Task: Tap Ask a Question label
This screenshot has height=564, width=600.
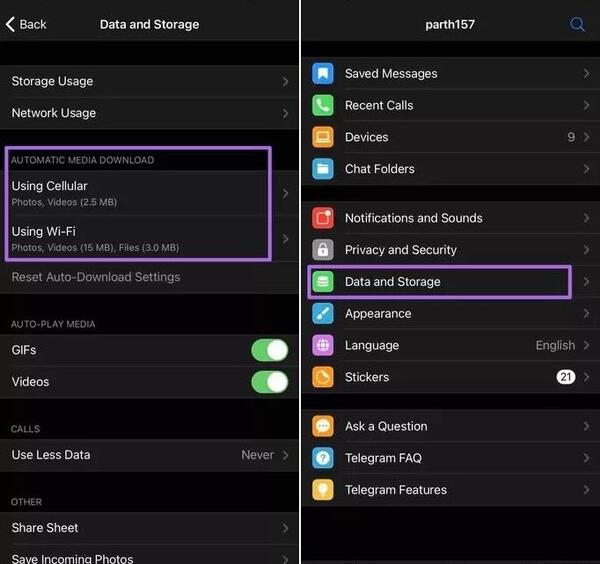Action: pos(386,426)
